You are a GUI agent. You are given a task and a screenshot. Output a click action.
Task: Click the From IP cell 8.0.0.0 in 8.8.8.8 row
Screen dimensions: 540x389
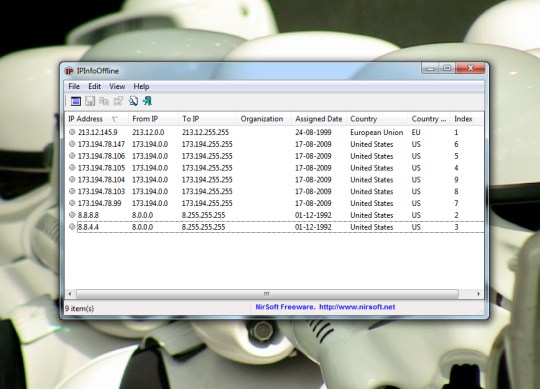point(142,215)
